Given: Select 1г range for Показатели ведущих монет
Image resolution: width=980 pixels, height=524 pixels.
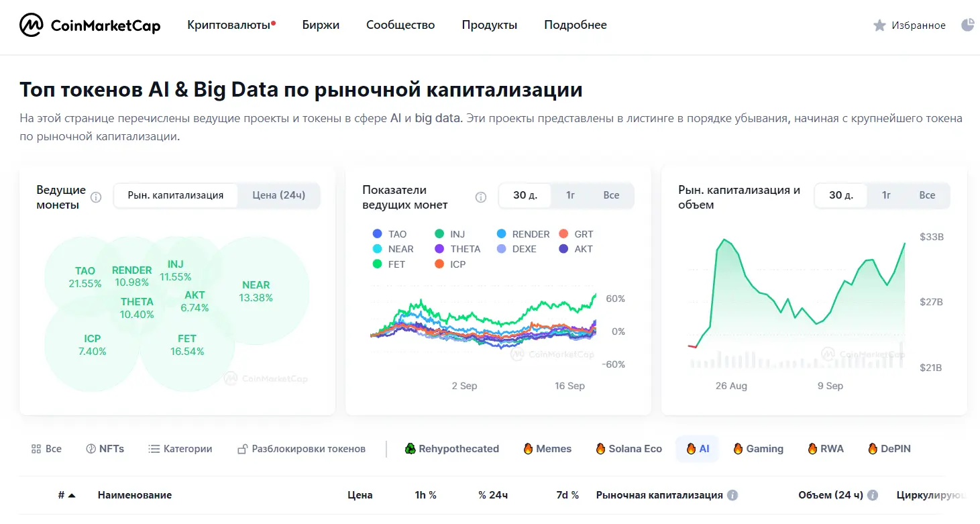Looking at the screenshot, I should point(570,195).
